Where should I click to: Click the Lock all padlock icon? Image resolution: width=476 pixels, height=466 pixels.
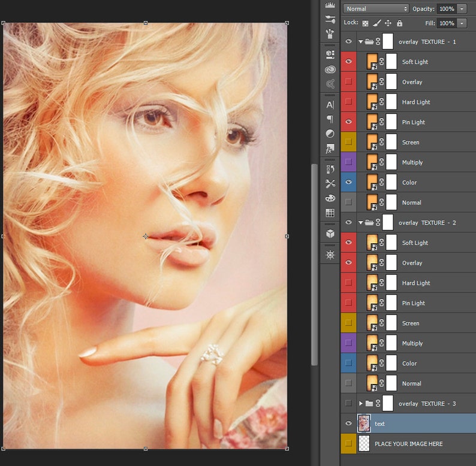click(x=399, y=23)
